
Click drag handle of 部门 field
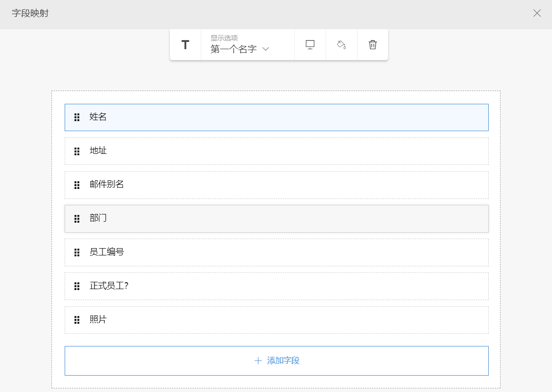[x=77, y=219]
